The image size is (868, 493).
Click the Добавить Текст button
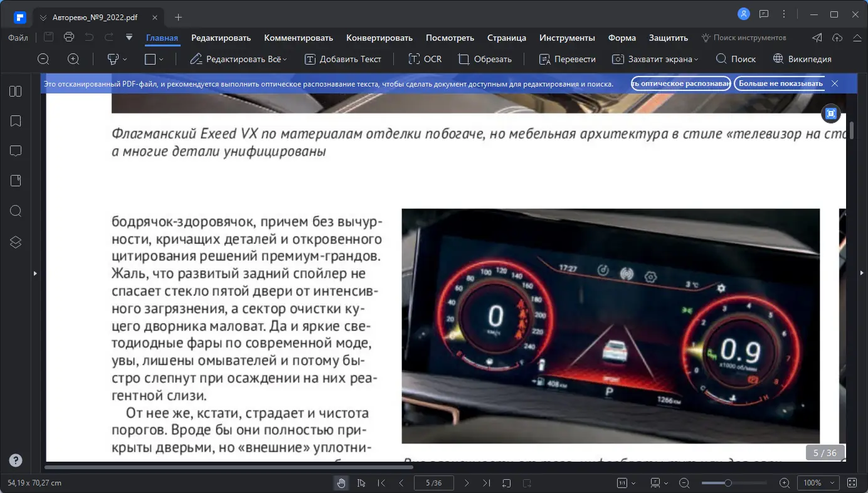pos(343,59)
